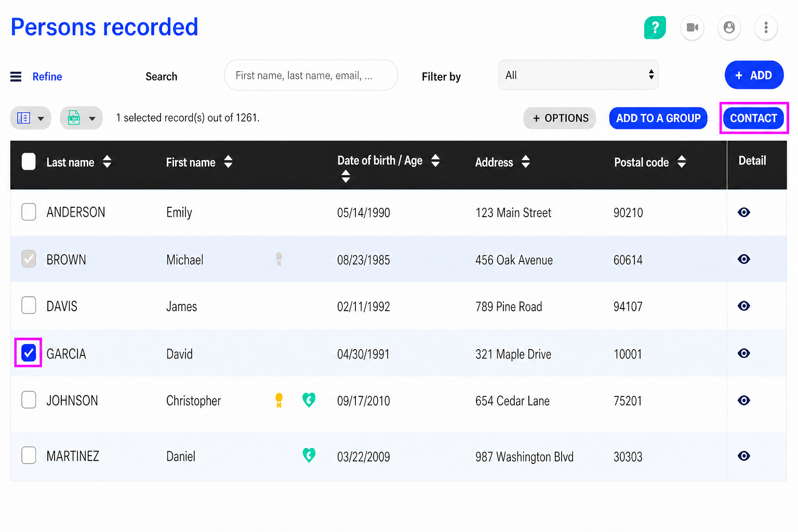Focus the name and email search field

311,75
